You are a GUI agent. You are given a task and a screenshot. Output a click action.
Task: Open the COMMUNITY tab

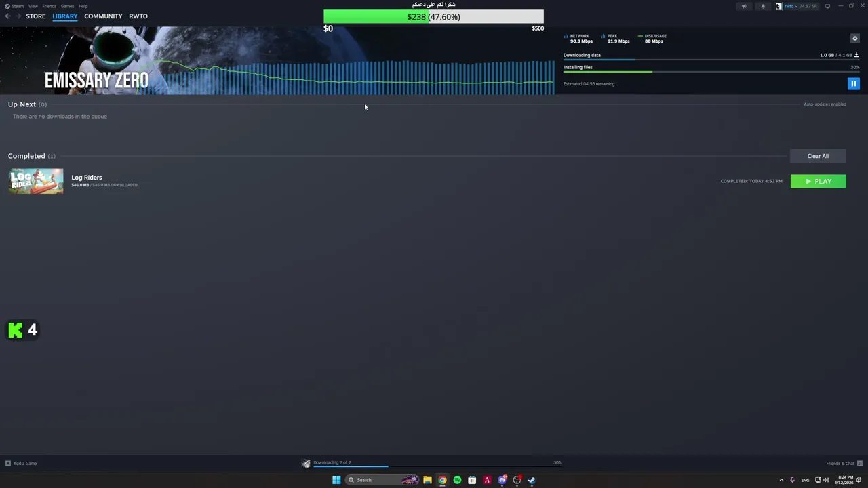(x=103, y=16)
